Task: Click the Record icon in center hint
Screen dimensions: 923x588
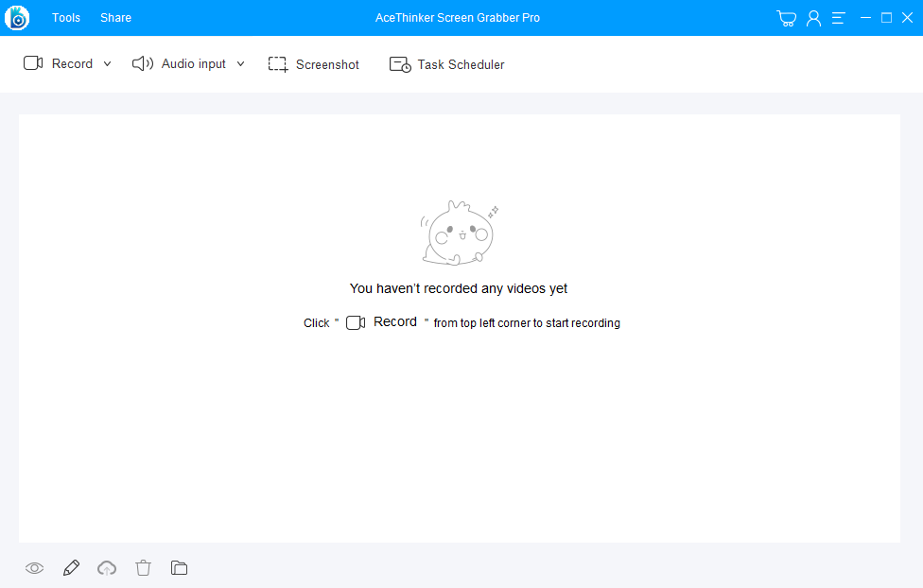Action: [356, 322]
